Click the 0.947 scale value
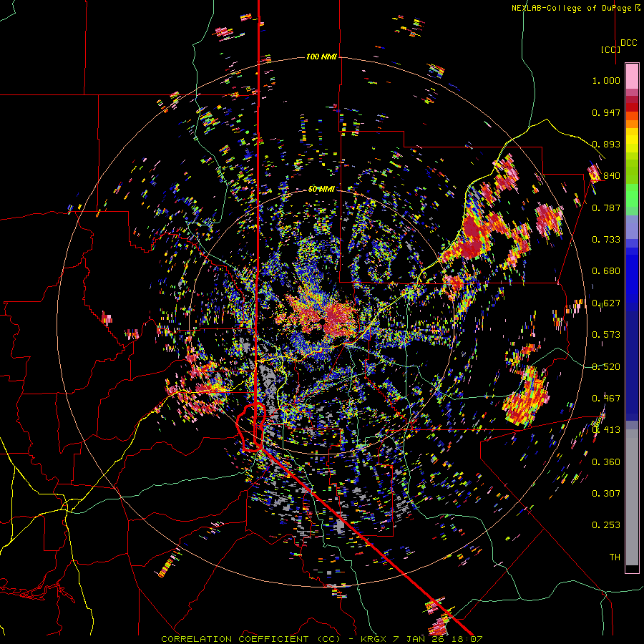This screenshot has width=644, height=644. click(x=606, y=112)
